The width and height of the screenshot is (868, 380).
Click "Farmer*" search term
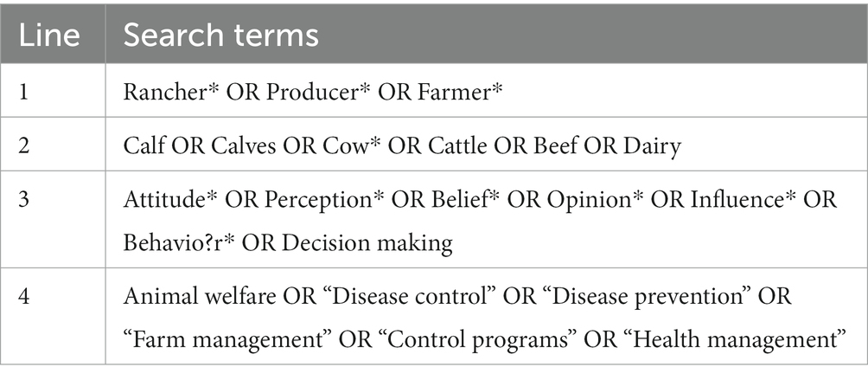[x=460, y=92]
